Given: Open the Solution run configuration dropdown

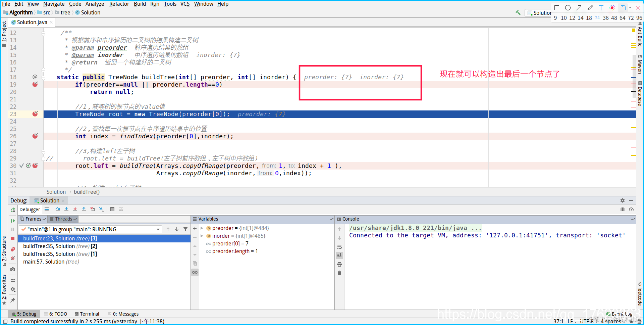Looking at the screenshot, I should pos(539,13).
